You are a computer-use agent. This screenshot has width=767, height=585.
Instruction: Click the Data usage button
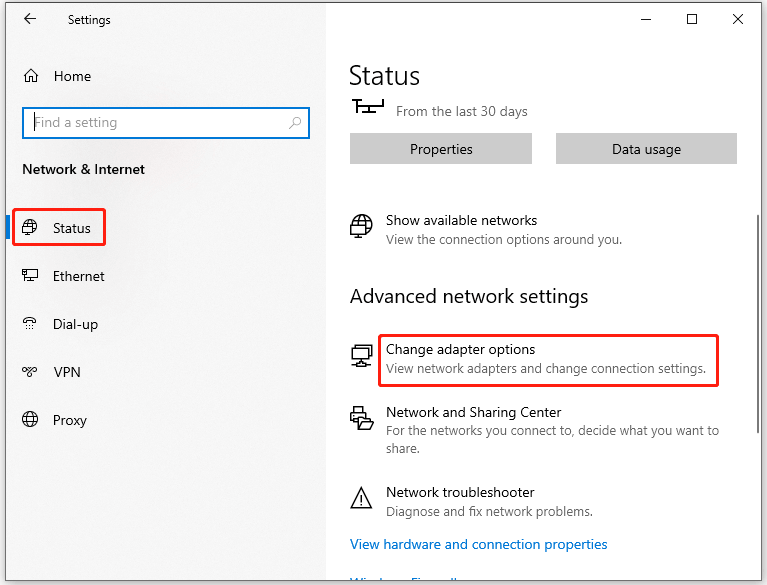tap(646, 149)
